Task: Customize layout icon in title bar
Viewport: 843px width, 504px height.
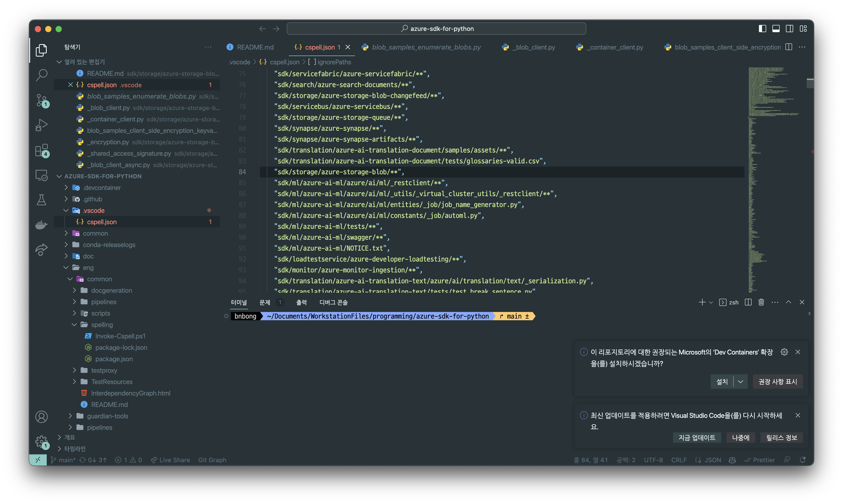Action: pos(803,29)
